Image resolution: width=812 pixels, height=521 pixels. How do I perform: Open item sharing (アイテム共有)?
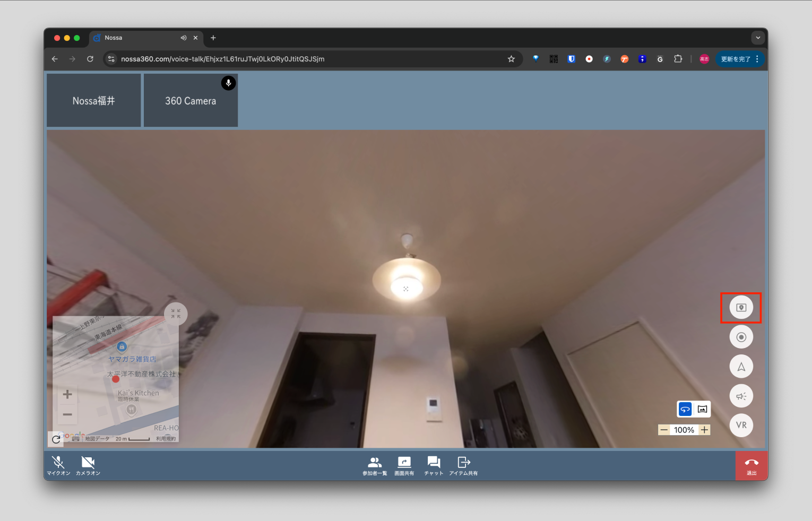(463, 465)
